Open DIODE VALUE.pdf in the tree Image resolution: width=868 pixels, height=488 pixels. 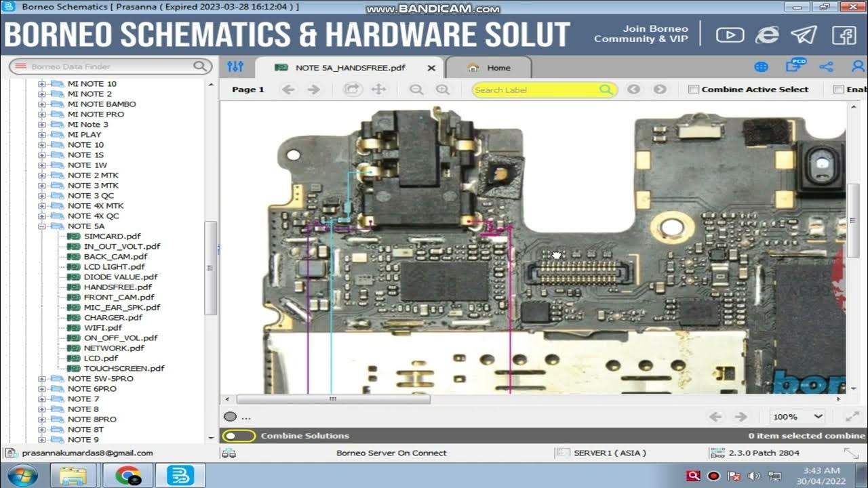click(121, 277)
